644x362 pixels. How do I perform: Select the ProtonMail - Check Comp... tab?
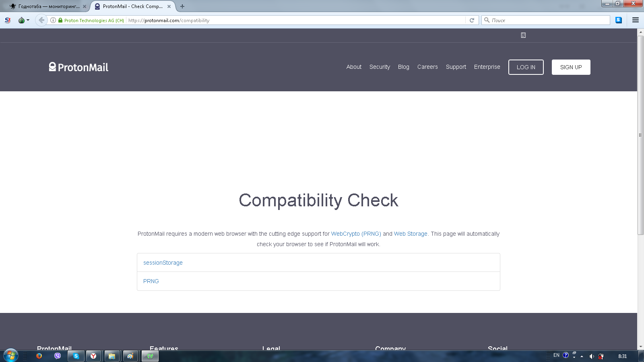pyautogui.click(x=132, y=6)
